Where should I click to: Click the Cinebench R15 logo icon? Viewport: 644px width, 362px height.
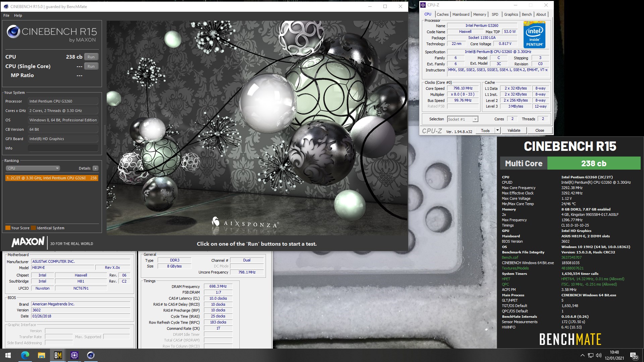pyautogui.click(x=13, y=32)
